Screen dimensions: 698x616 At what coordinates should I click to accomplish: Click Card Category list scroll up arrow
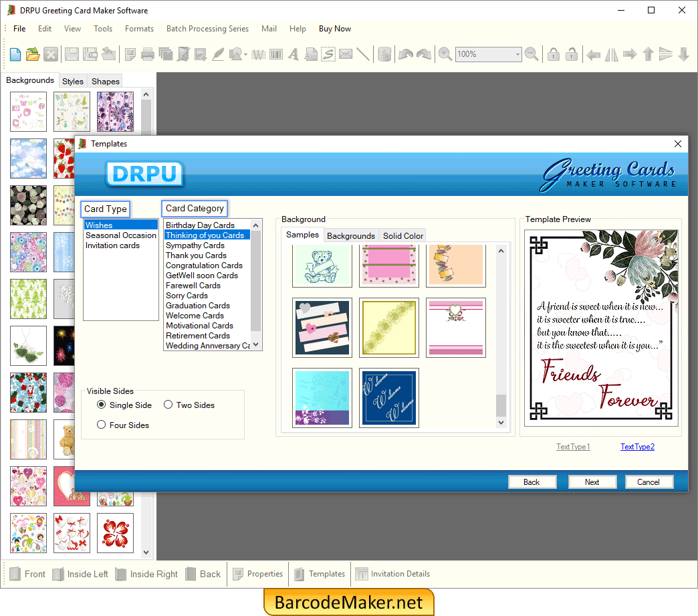(255, 225)
